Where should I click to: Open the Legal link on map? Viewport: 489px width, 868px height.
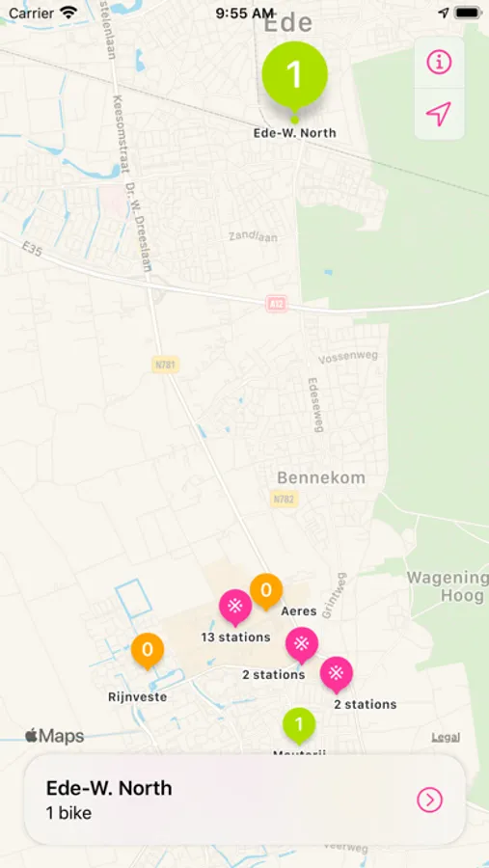[x=446, y=738]
